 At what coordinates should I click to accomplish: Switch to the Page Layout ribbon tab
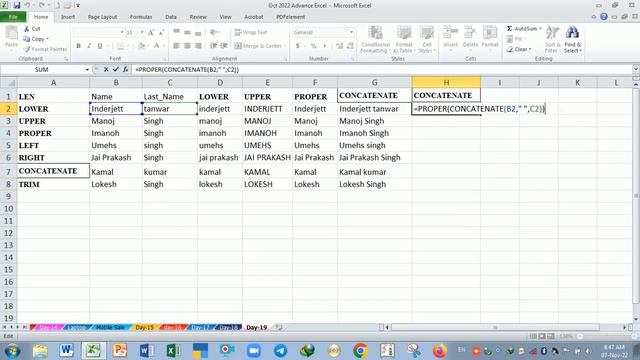coord(102,17)
